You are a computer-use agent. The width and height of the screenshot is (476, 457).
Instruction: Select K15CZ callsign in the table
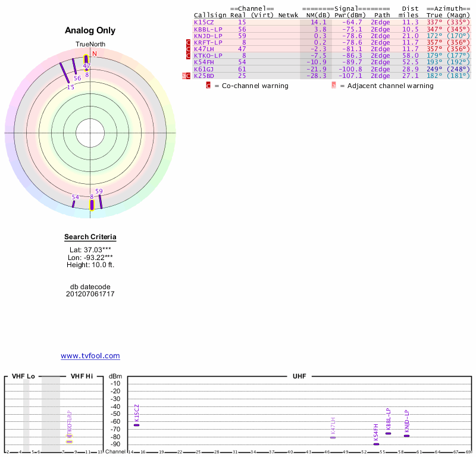(x=203, y=22)
